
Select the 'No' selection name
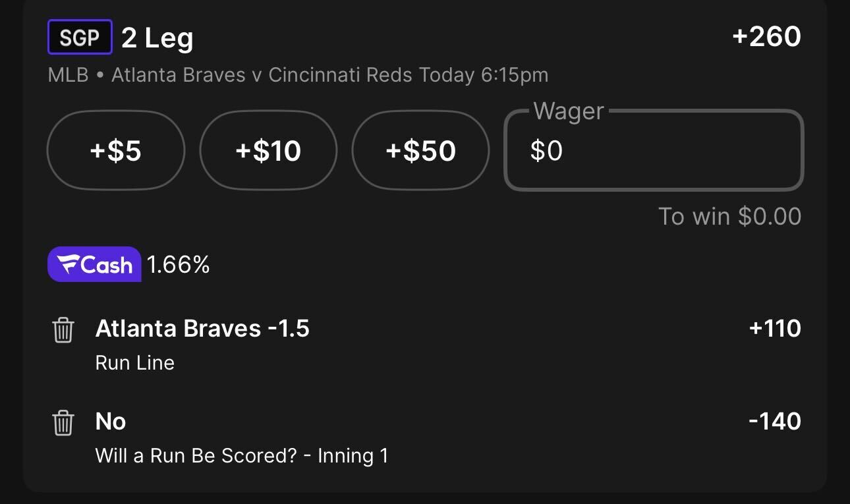click(111, 421)
